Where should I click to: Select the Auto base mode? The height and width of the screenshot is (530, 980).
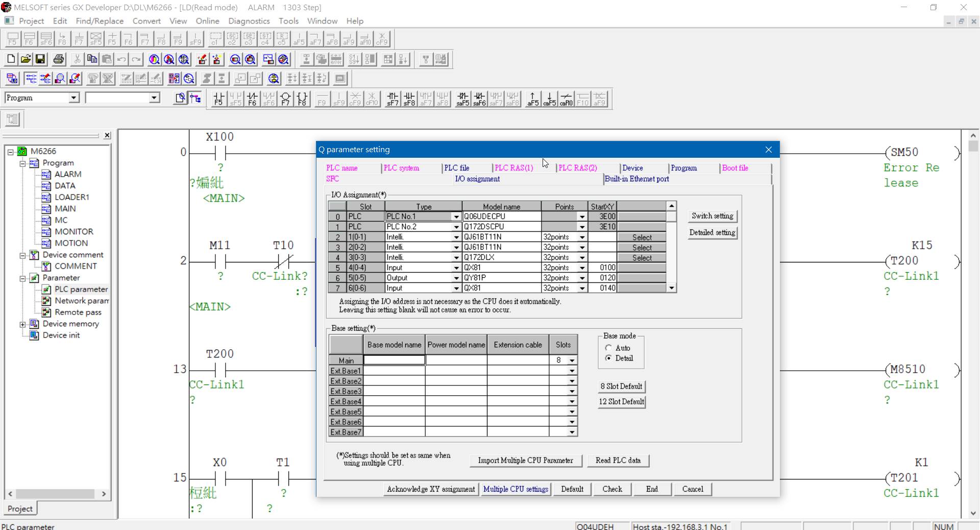pos(608,348)
